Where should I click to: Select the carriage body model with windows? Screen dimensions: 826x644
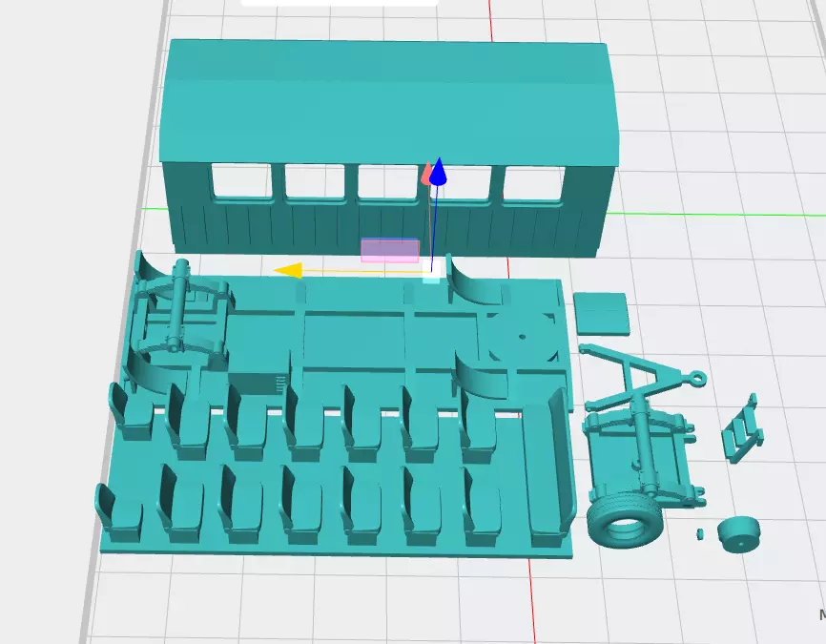pyautogui.click(x=389, y=149)
